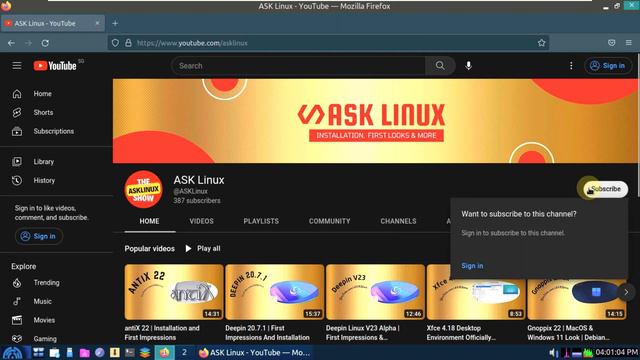
Task: Click next arrow on video carousel
Action: point(626,292)
